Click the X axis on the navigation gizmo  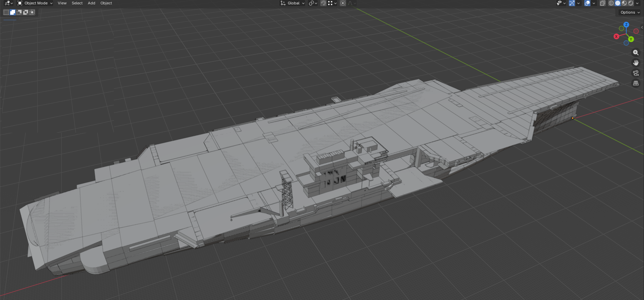[616, 37]
